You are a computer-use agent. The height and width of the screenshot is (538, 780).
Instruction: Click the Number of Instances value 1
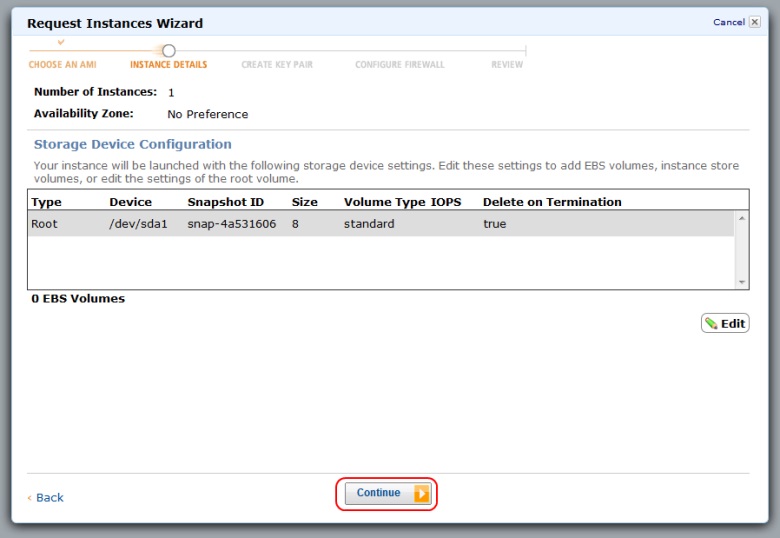pyautogui.click(x=171, y=92)
